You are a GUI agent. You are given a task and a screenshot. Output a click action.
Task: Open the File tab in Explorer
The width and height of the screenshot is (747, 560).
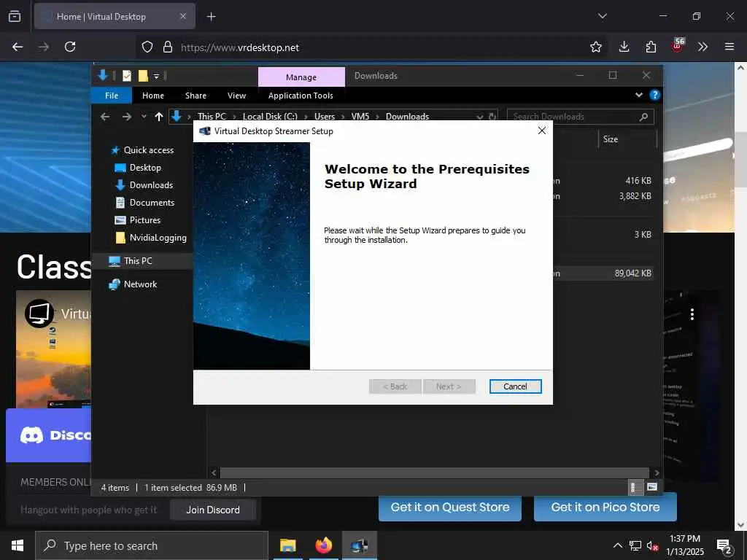click(x=112, y=96)
